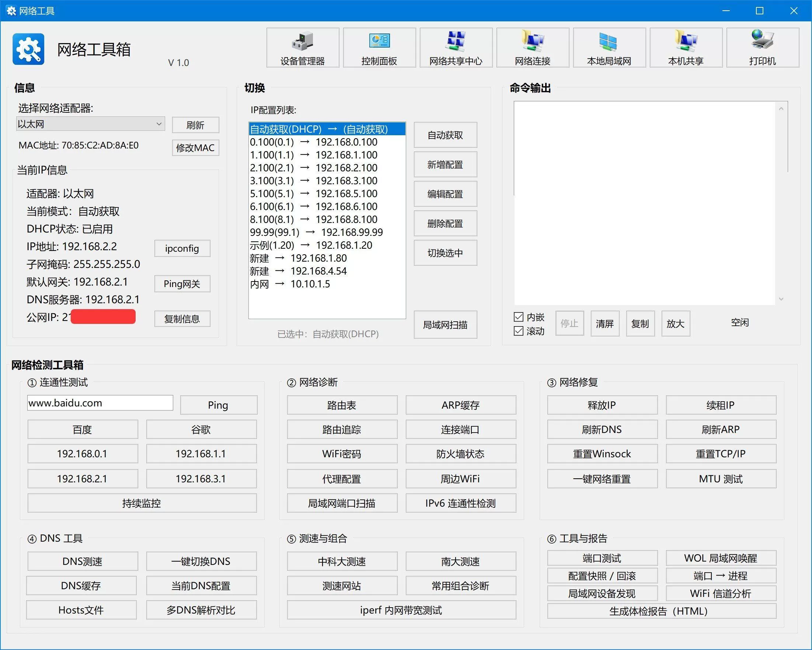Select the 示例(1.20) → 192.168.1.20 configuration
812x650 pixels.
(327, 245)
